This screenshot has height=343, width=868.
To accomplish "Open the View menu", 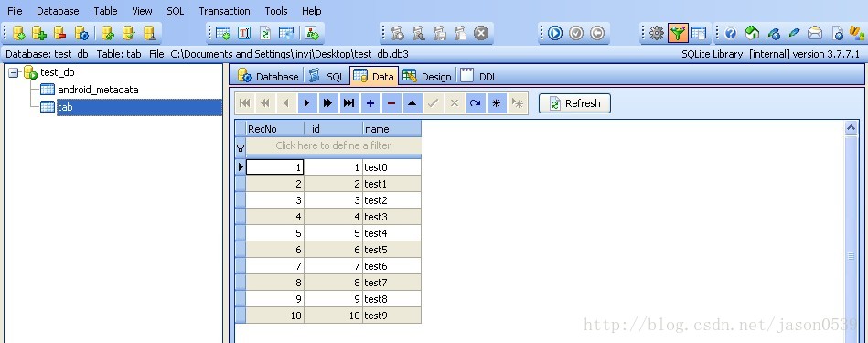I will pyautogui.click(x=142, y=11).
